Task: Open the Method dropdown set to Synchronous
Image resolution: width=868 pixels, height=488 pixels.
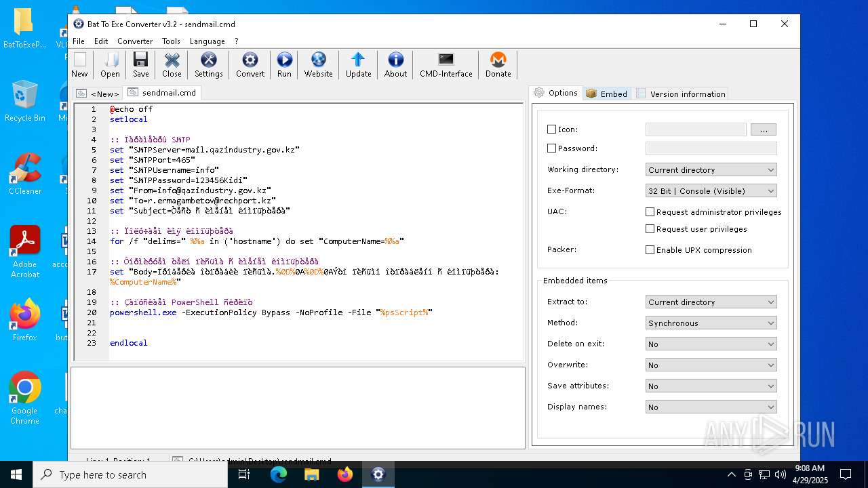Action: [711, 323]
